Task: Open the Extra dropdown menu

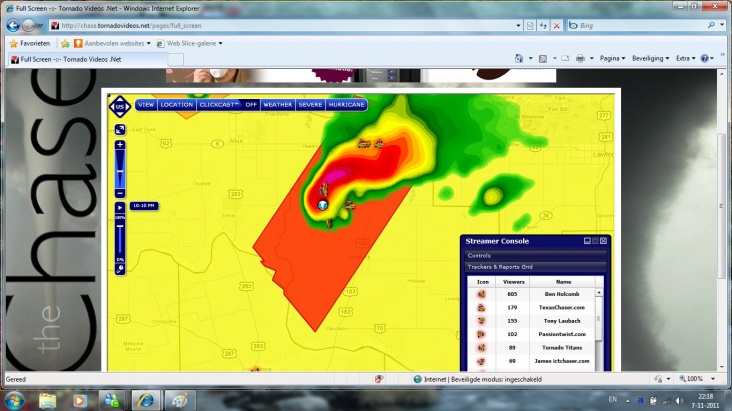Action: pyautogui.click(x=685, y=58)
